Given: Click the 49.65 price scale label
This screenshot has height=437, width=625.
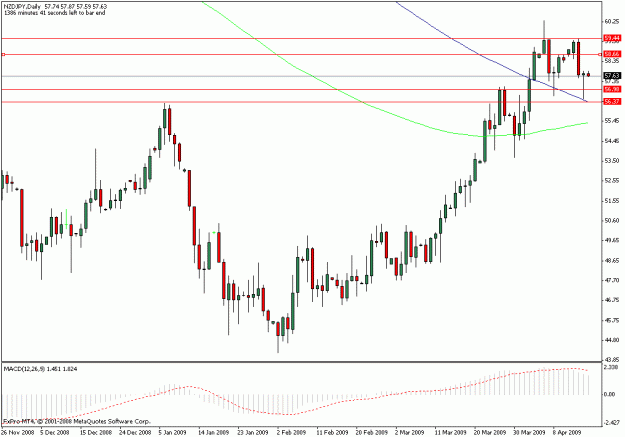Looking at the screenshot, I should click(612, 240).
